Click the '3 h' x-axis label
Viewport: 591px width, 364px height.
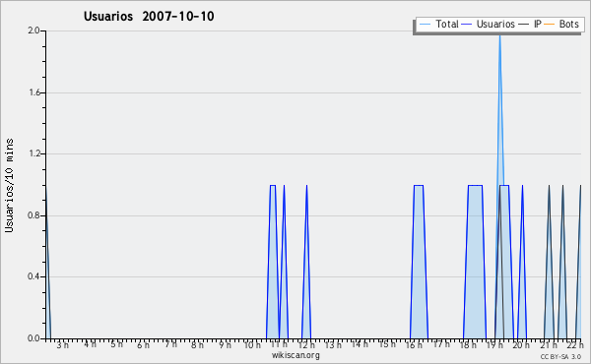coord(63,345)
